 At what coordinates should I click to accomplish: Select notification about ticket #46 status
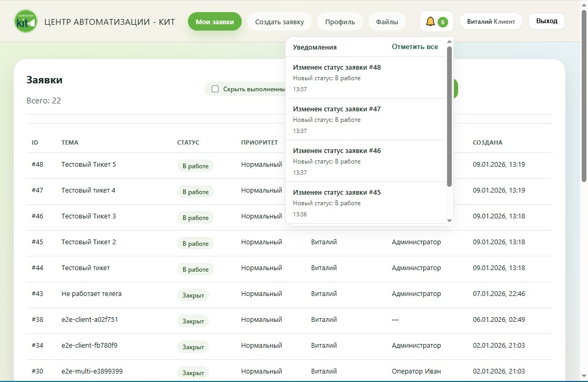tap(366, 161)
